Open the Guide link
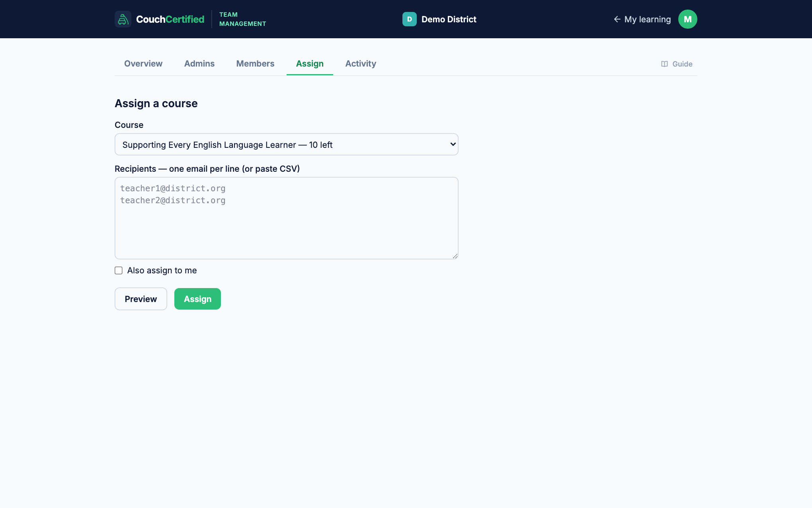 (677, 64)
